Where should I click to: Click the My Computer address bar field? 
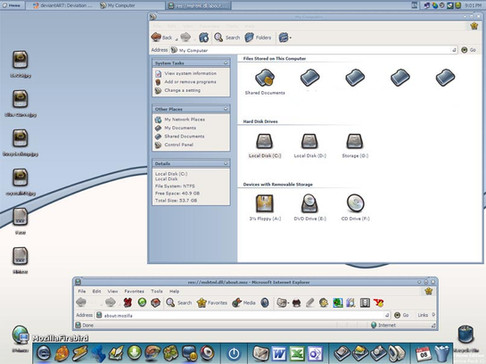pyautogui.click(x=313, y=50)
